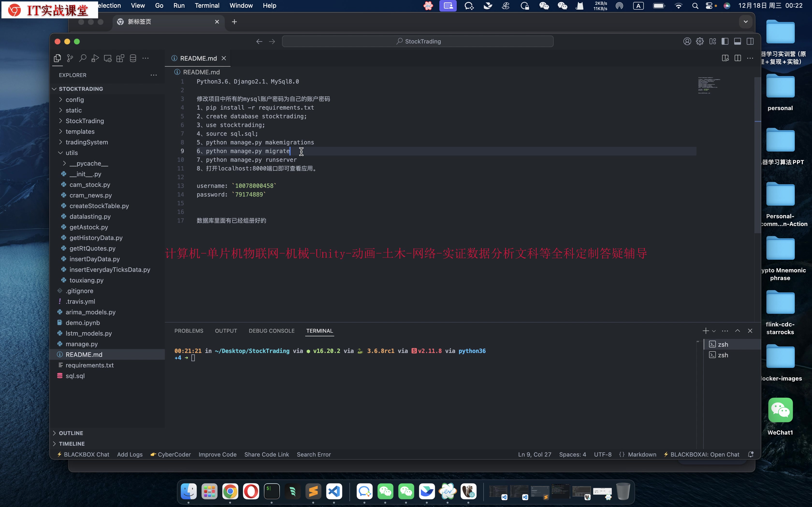This screenshot has width=812, height=507.
Task: Toggle the bottom panel visibility
Action: click(738, 41)
